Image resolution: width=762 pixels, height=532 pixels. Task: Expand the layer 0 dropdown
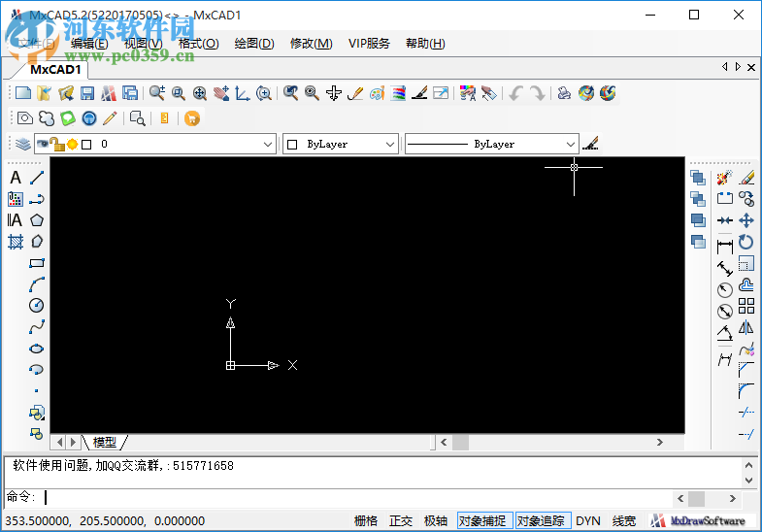pos(267,145)
